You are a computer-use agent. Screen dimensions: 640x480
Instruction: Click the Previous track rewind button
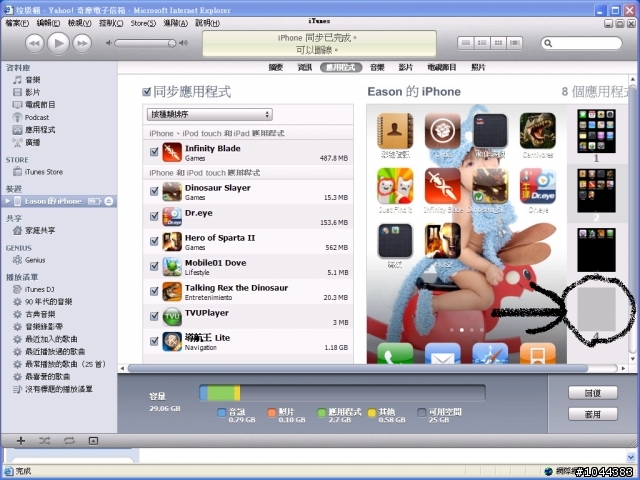point(35,43)
